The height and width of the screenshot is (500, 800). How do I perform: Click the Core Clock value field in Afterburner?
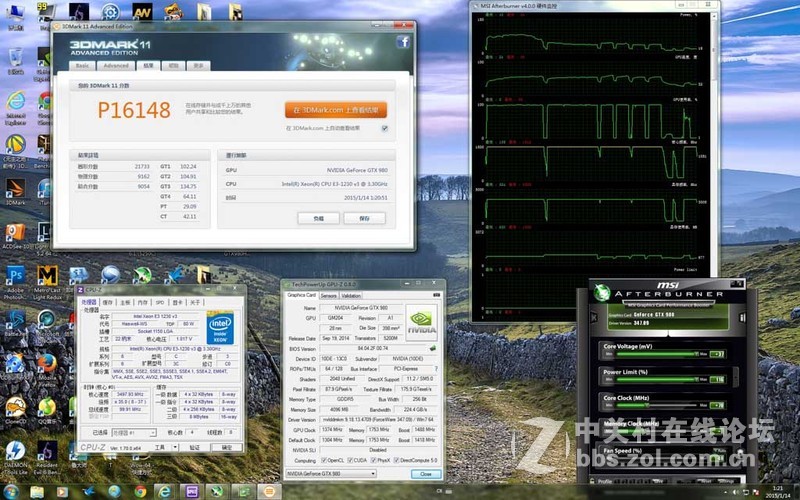[717, 405]
